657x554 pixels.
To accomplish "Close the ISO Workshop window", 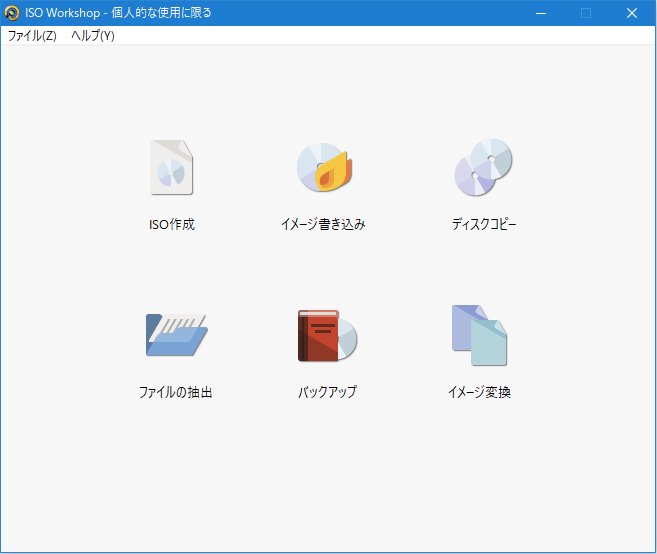I will (x=632, y=13).
